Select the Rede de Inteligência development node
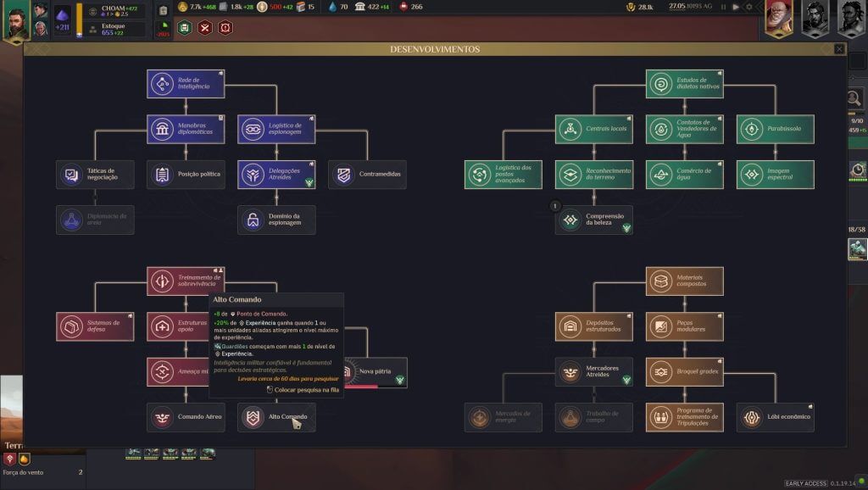Image resolution: width=868 pixels, height=490 pixels. click(x=186, y=84)
